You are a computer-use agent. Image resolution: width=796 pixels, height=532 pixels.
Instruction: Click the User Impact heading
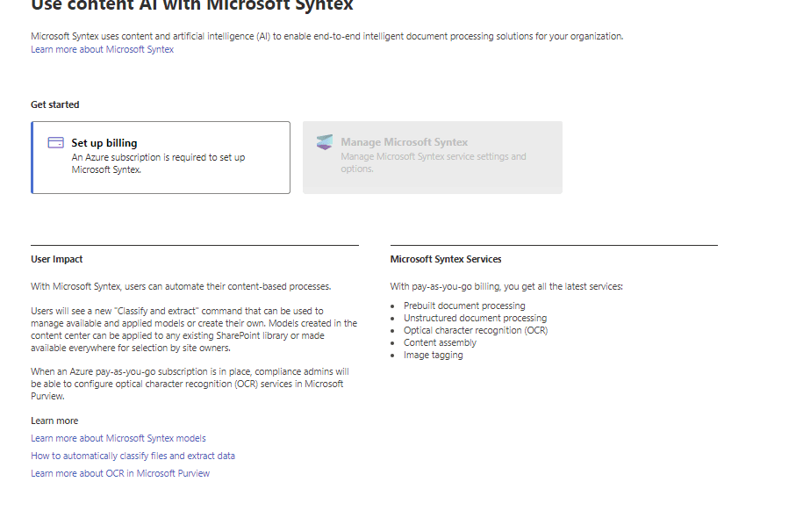(56, 259)
